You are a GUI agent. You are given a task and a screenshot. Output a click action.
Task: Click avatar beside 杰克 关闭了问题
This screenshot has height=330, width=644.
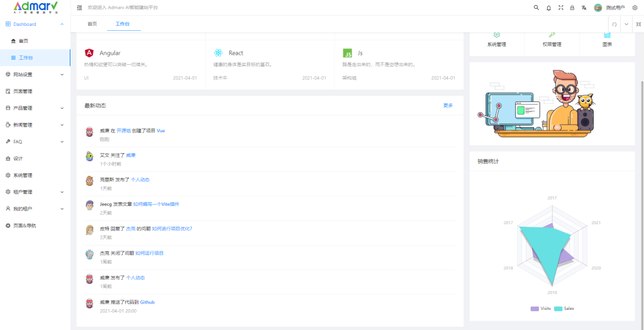tap(89, 254)
